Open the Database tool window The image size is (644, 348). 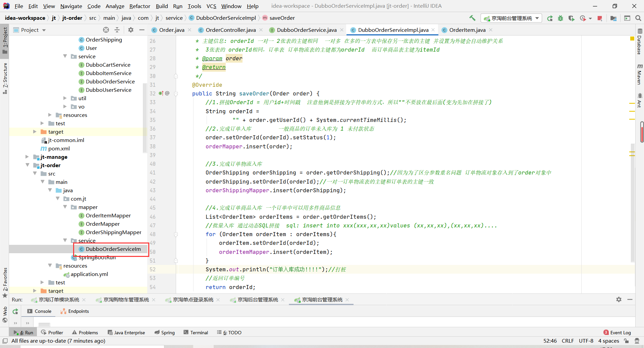[639, 42]
